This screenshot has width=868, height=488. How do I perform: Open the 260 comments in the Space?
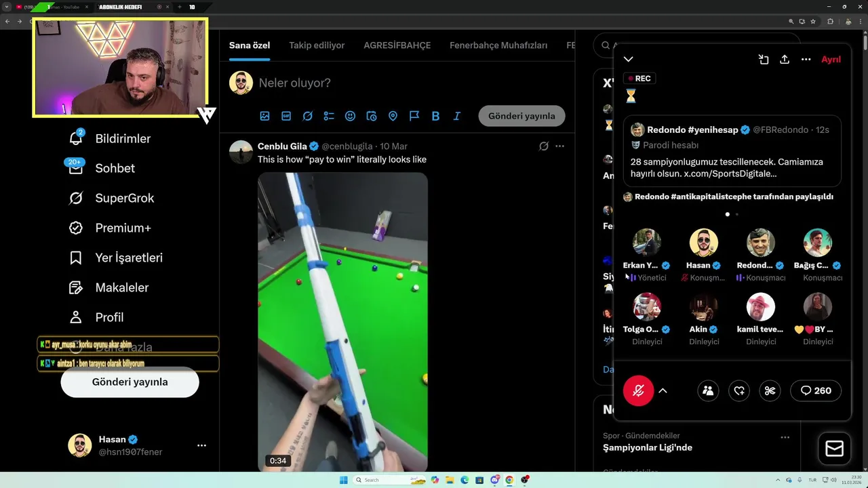816,390
